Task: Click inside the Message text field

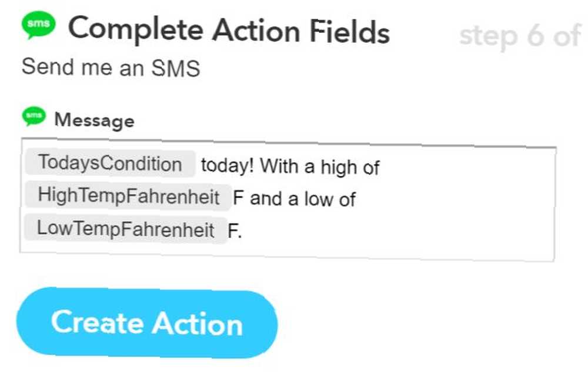Action: click(x=288, y=200)
